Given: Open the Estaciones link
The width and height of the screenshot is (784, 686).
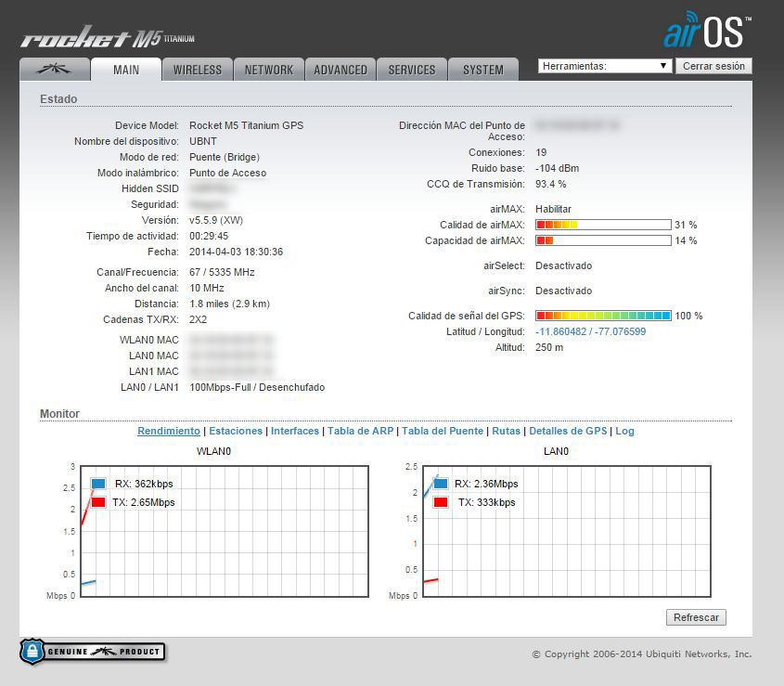Looking at the screenshot, I should [236, 431].
